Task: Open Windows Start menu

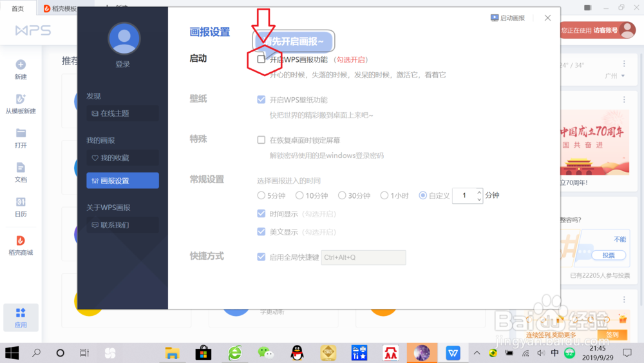Action: pos(12,353)
